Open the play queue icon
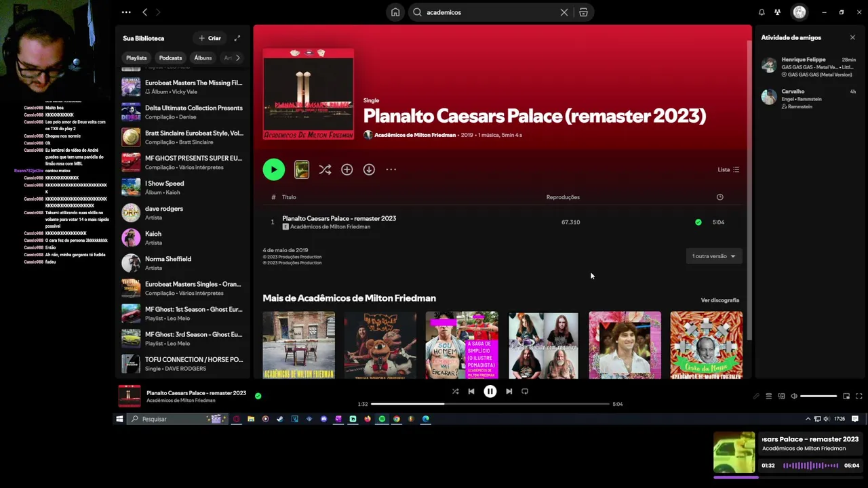 [768, 396]
